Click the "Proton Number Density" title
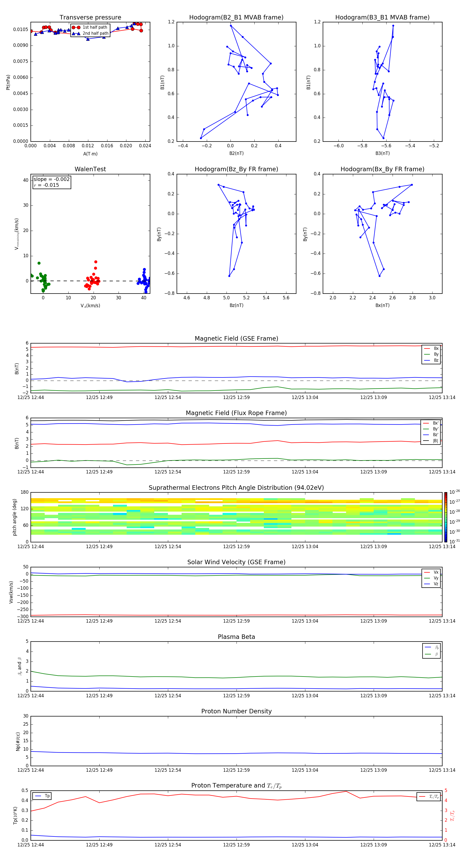 (x=236, y=711)
